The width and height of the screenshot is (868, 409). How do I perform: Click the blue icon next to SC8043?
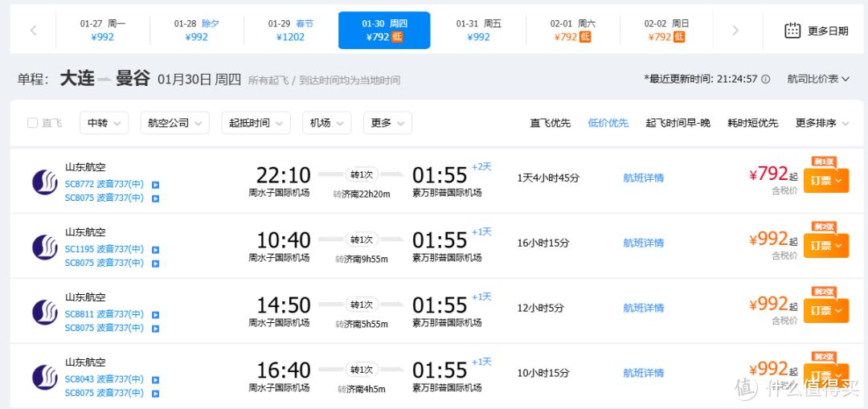[155, 379]
